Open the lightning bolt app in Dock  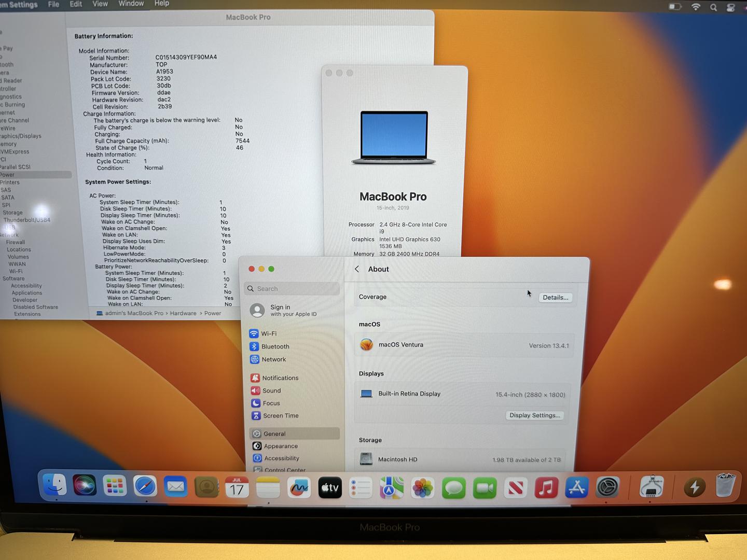[x=695, y=487]
